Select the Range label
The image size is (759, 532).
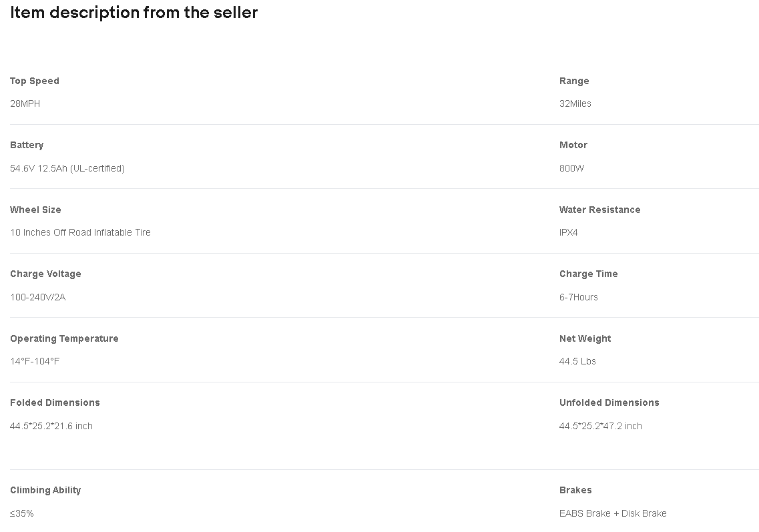[574, 81]
